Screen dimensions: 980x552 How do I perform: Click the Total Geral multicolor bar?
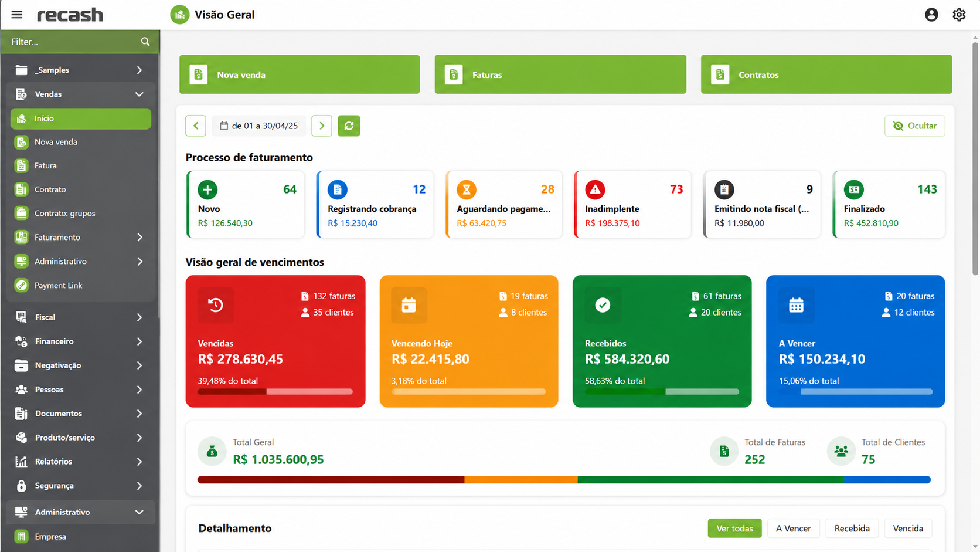564,480
